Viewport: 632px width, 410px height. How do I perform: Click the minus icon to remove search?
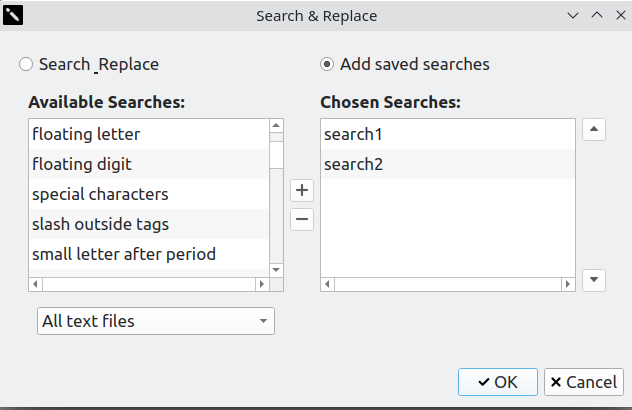pyautogui.click(x=302, y=220)
